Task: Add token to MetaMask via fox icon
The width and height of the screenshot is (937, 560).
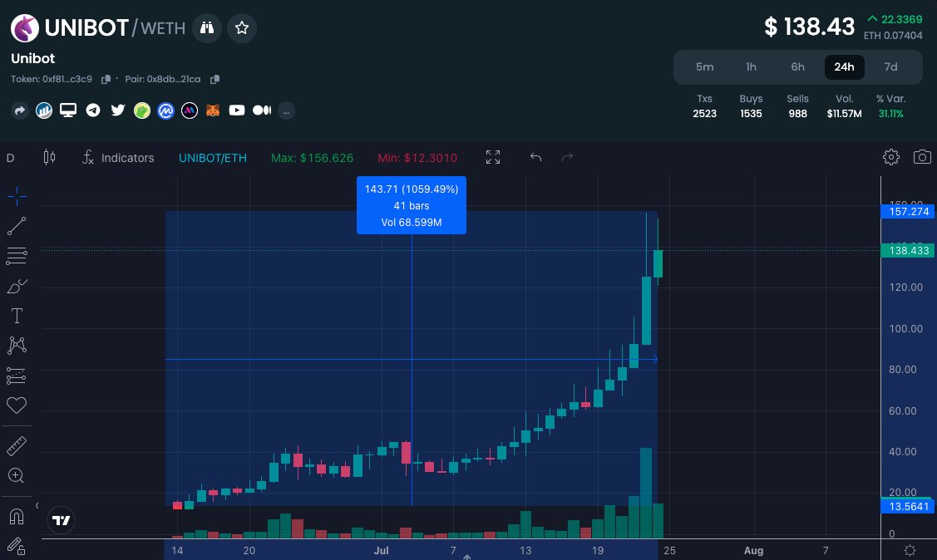Action: coord(213,111)
